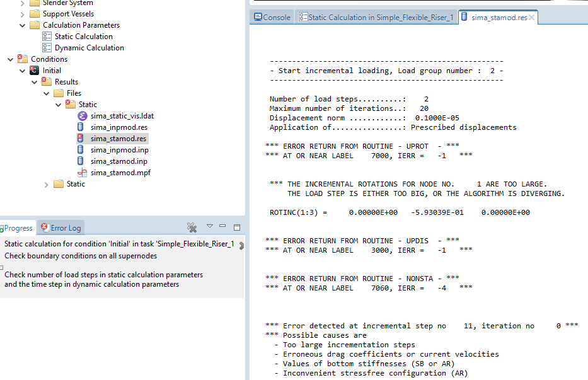This screenshot has width=588, height=380.
Task: Close the sima_stamod.res editor tab
Action: 532,18
